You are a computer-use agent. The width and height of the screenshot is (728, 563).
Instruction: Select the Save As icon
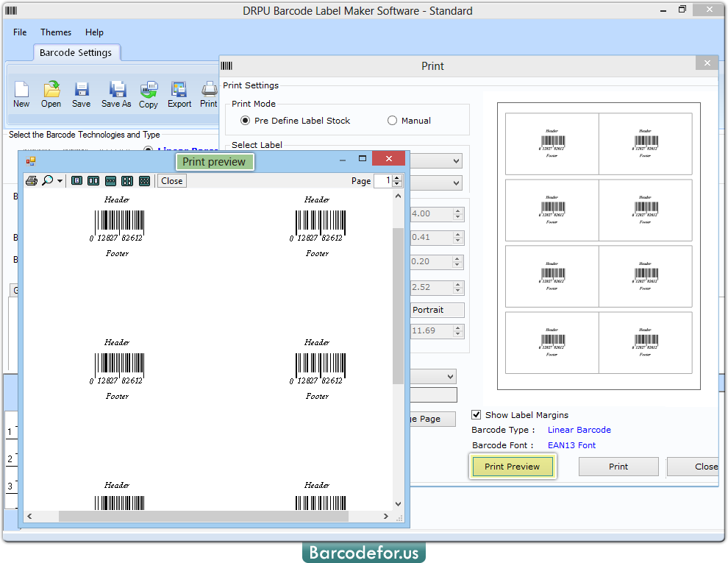coord(115,94)
